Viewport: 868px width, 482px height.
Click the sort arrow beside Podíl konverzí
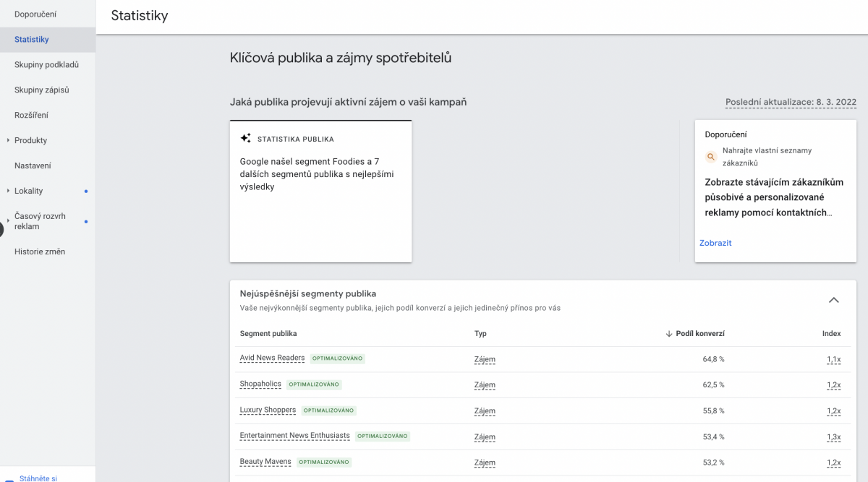click(668, 334)
